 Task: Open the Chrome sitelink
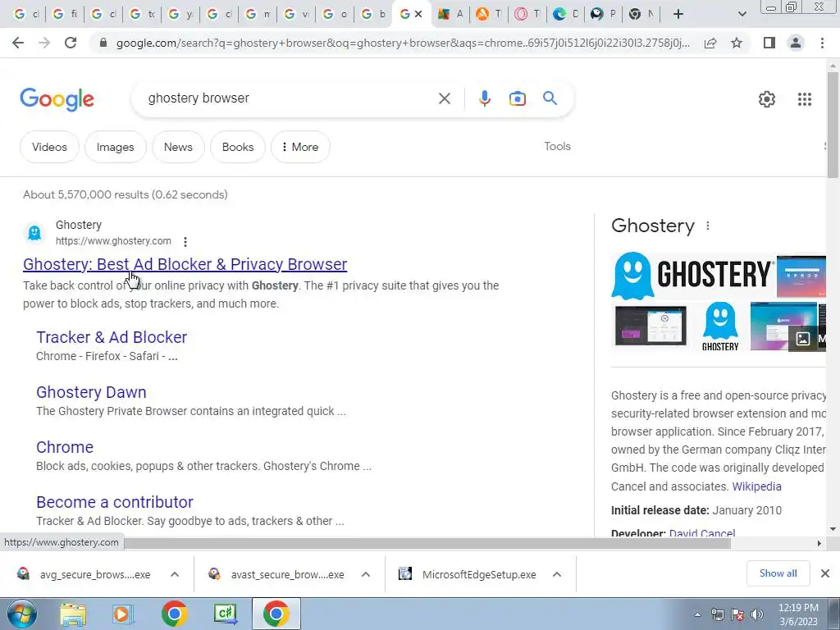click(x=64, y=447)
